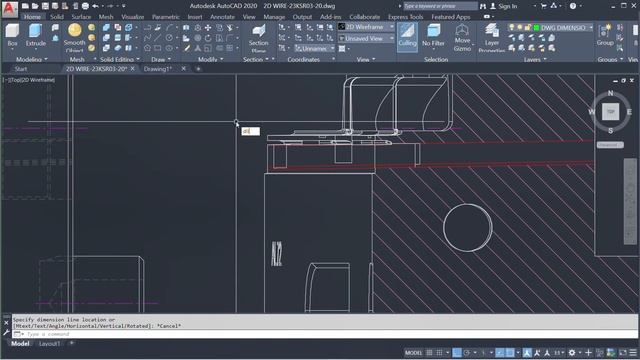Open the 2D Wireframe visual style dropdown
Image resolution: width=640 pixels, height=360 pixels.
366,27
